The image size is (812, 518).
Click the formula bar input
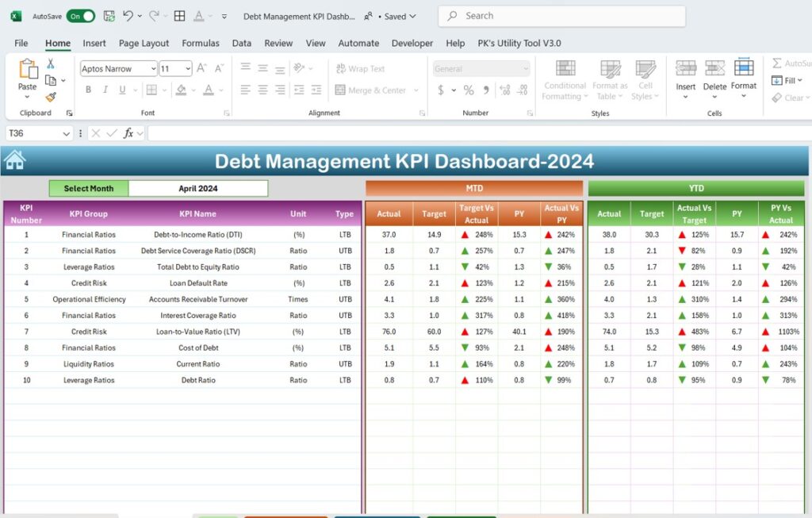[x=480, y=133]
